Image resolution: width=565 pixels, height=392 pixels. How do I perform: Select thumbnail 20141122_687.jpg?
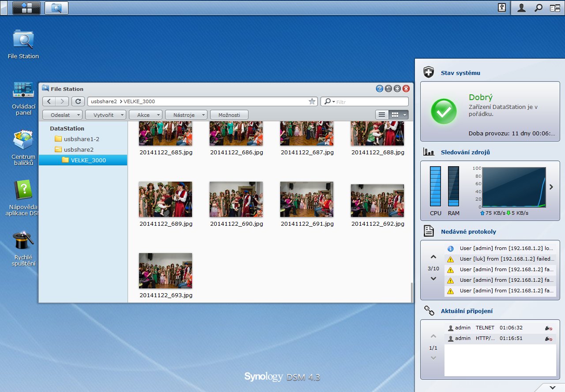click(307, 133)
